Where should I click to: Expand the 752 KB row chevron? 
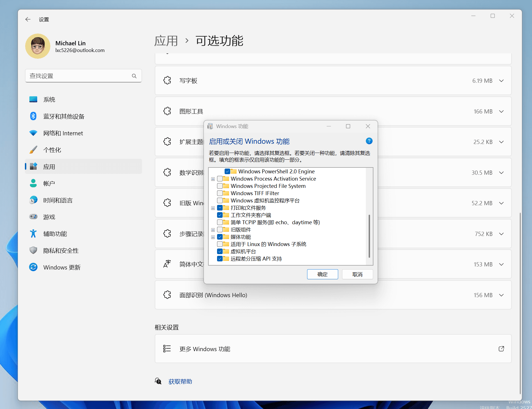tap(501, 234)
